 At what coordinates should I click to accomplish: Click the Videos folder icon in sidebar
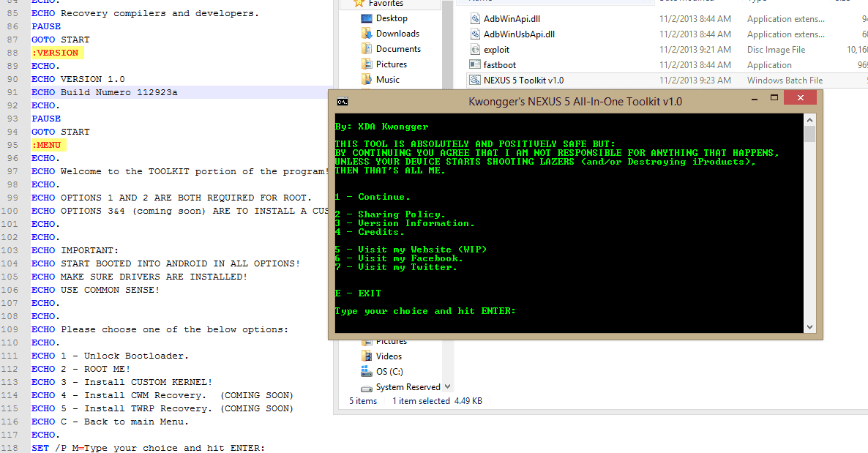pyautogui.click(x=367, y=356)
